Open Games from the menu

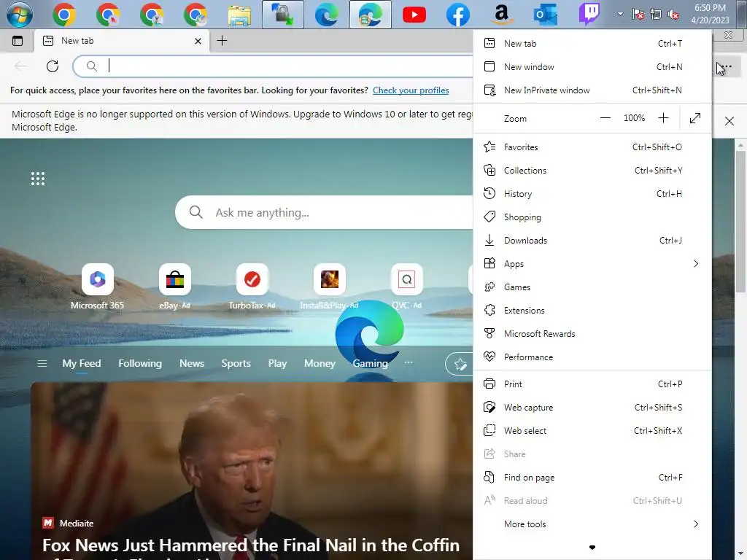tap(592, 287)
